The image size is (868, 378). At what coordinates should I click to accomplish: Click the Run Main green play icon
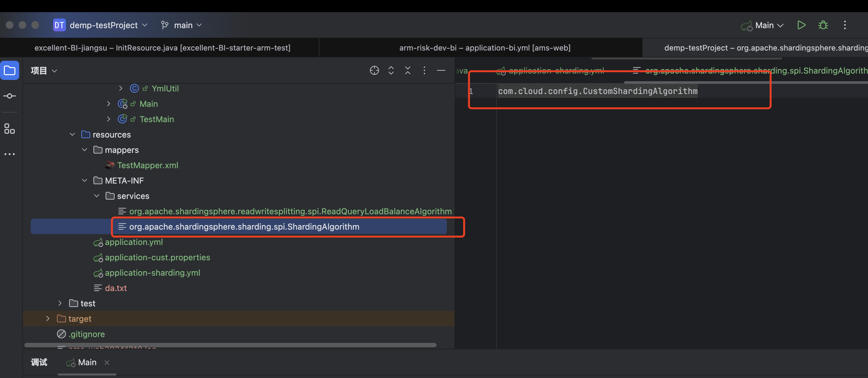pyautogui.click(x=801, y=25)
